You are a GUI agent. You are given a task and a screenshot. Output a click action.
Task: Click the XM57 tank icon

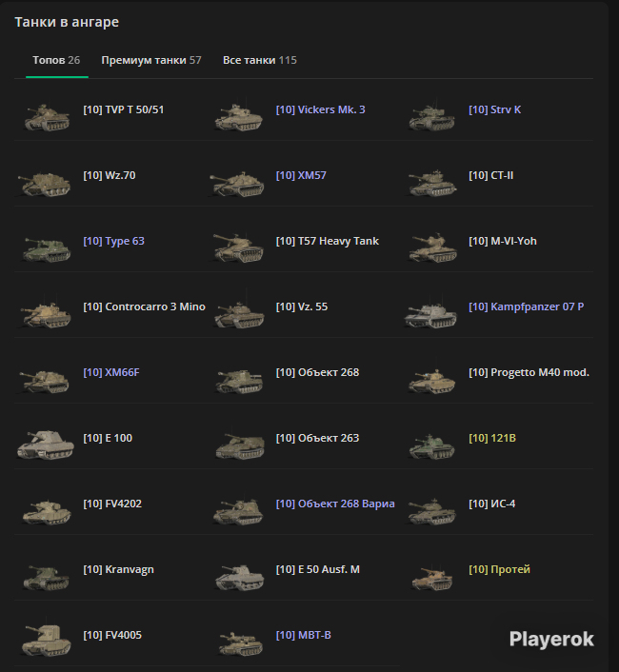point(237,184)
